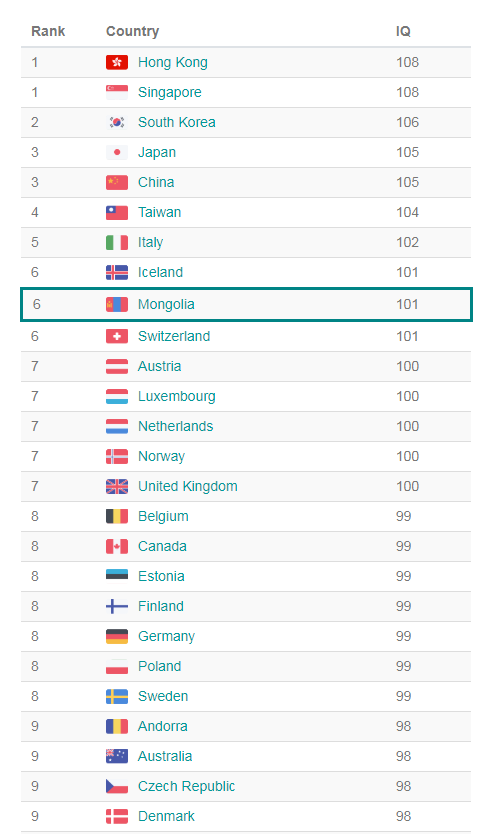Click the Hong Kong flag icon
The image size is (481, 834).
click(x=117, y=62)
